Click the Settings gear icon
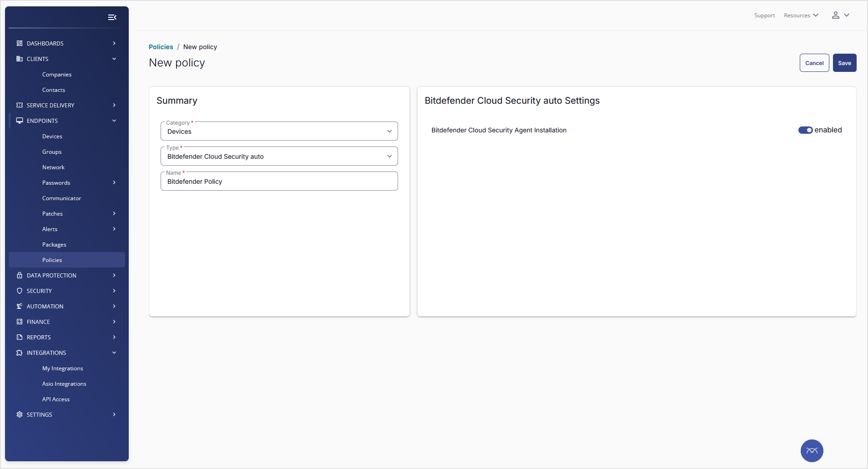Image resolution: width=868 pixels, height=469 pixels. pos(20,415)
